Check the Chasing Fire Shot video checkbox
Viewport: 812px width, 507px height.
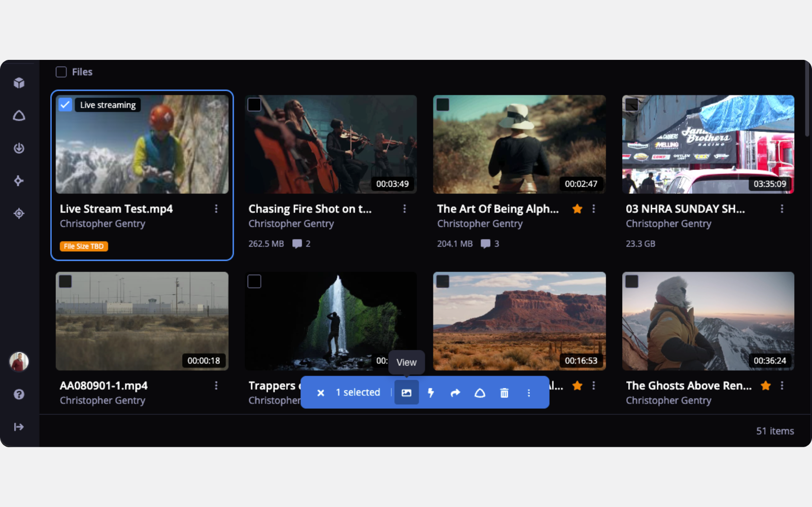coord(254,105)
